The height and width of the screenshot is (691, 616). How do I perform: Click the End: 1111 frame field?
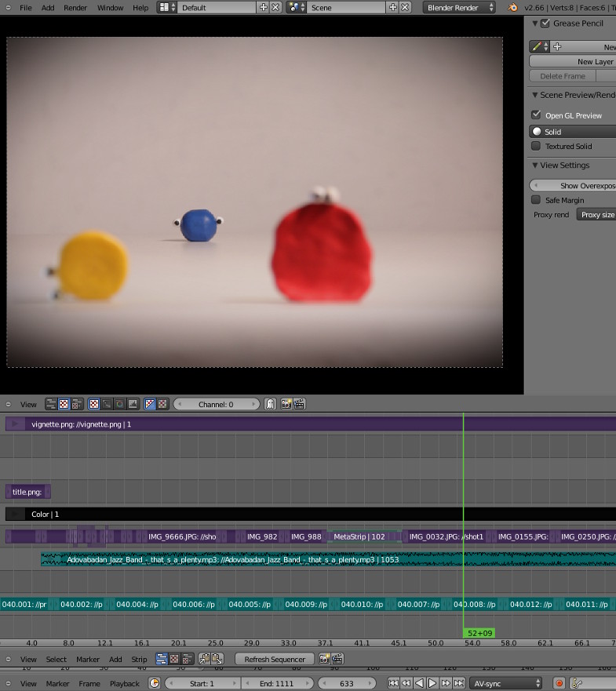click(x=276, y=683)
